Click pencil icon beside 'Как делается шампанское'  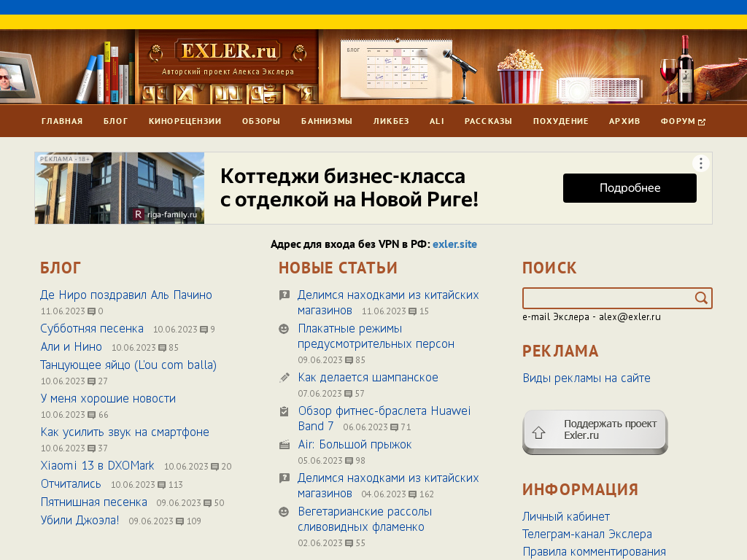(284, 378)
